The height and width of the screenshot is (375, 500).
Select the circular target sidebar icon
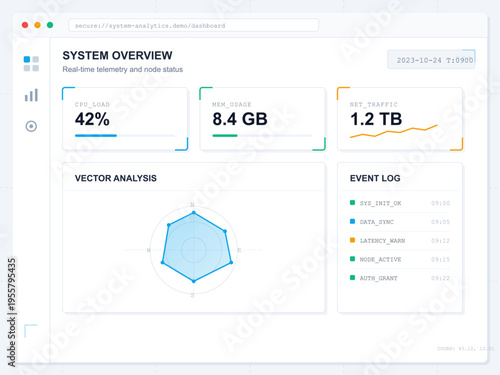[x=31, y=126]
